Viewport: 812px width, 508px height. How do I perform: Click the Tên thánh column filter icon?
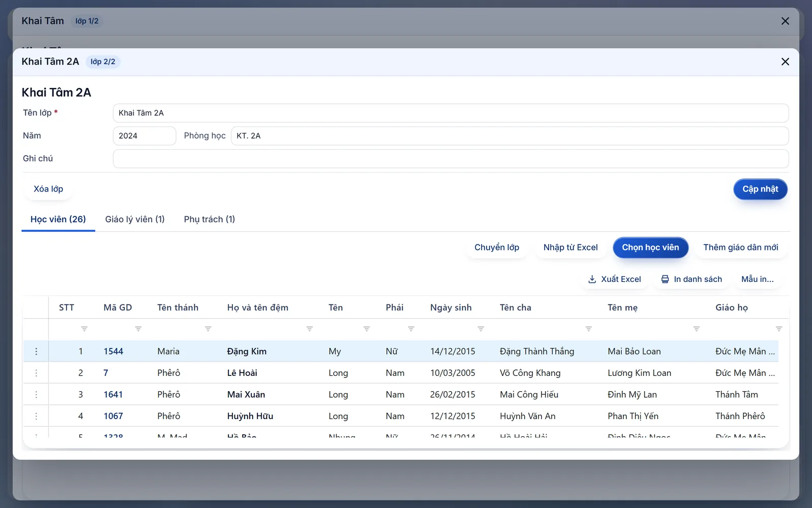click(208, 329)
